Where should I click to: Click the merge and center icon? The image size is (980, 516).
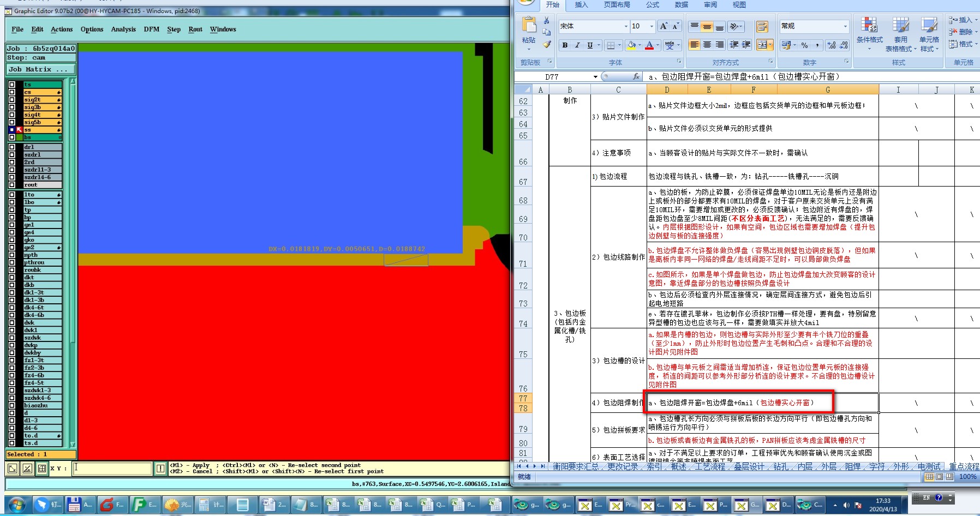click(762, 45)
